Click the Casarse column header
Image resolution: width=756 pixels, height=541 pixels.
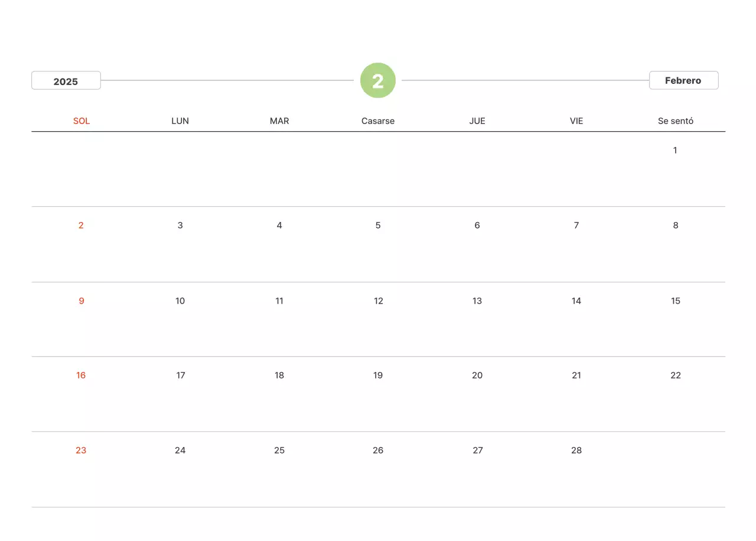378,121
